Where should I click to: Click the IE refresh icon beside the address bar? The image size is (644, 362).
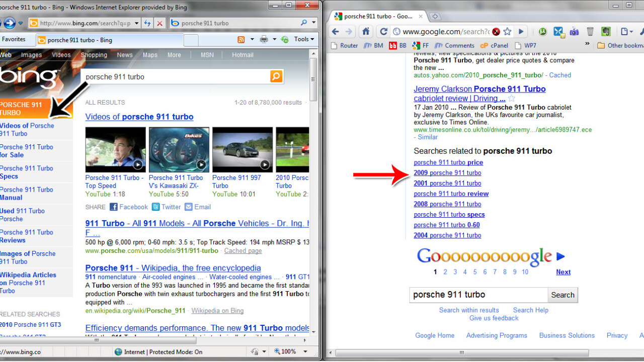[x=147, y=23]
